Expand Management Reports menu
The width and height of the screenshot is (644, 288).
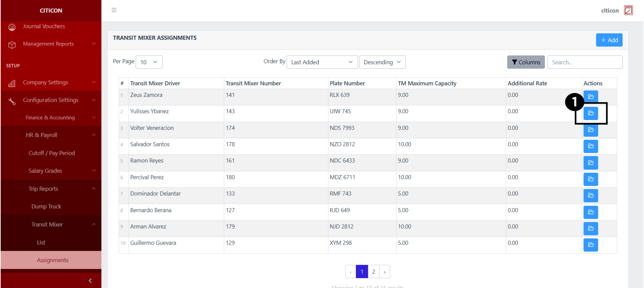click(x=51, y=44)
